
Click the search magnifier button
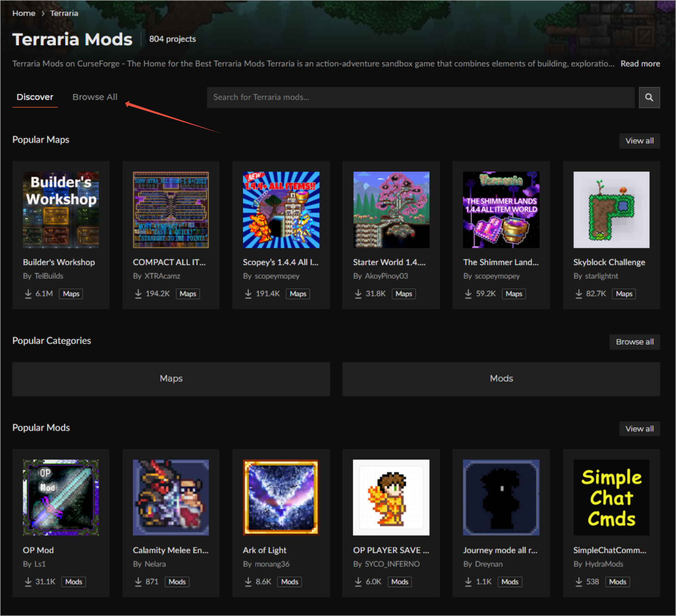click(x=649, y=97)
